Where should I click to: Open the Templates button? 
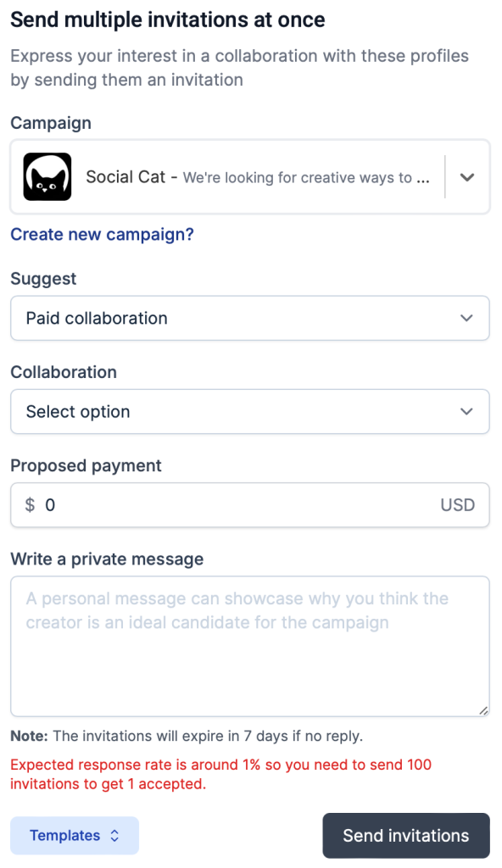[75, 835]
